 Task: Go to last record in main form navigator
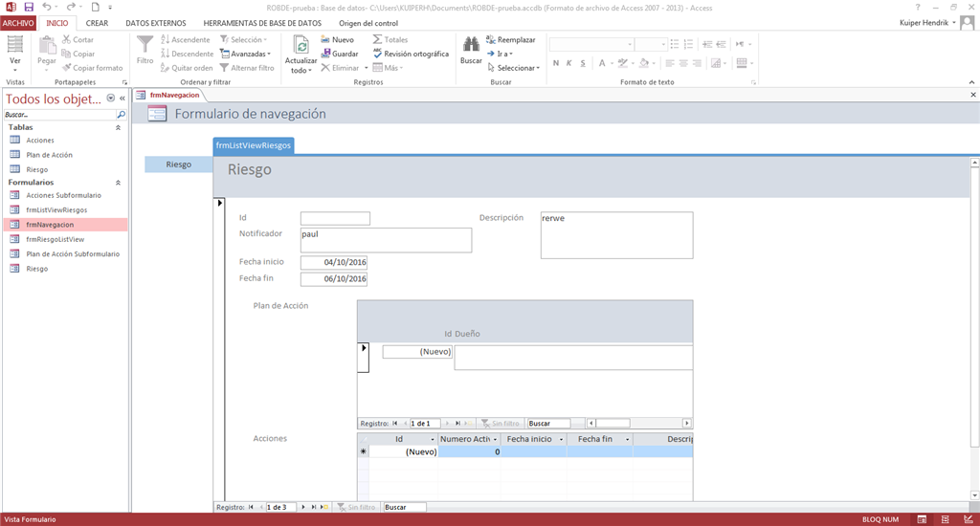point(314,507)
